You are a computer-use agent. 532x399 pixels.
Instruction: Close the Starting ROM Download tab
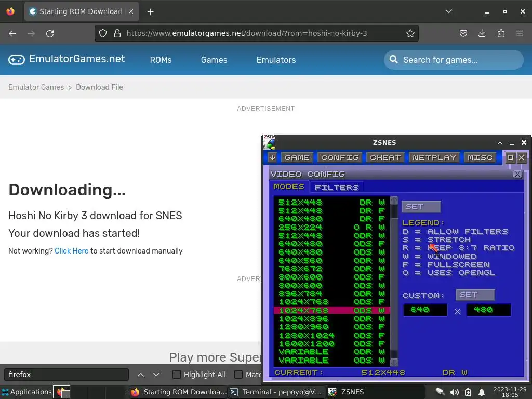[131, 11]
